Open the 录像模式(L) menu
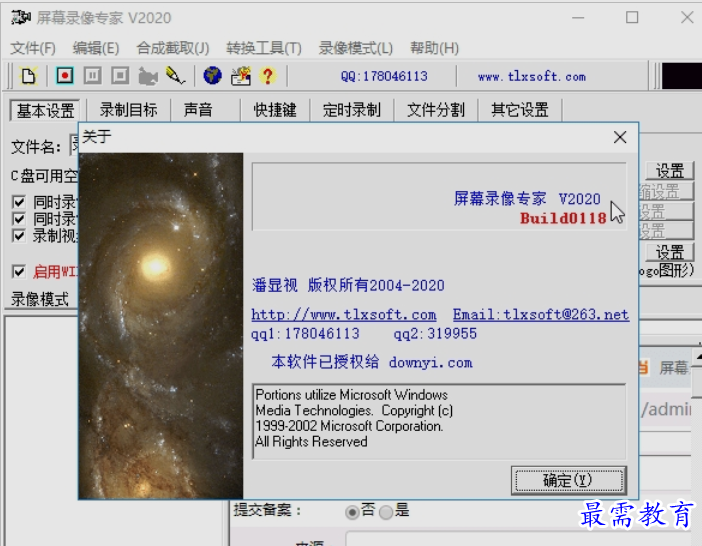The height and width of the screenshot is (546, 702). pyautogui.click(x=356, y=48)
